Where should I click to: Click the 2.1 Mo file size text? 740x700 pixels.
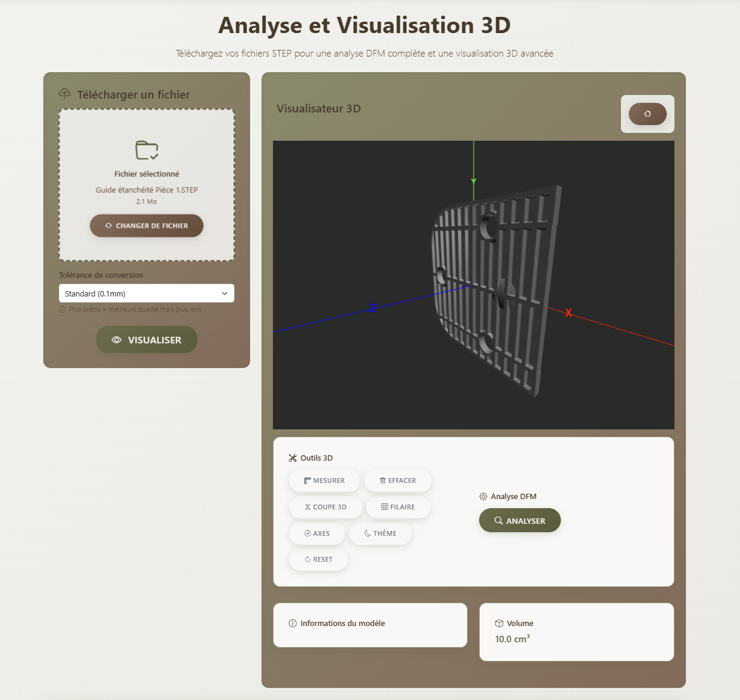(147, 201)
